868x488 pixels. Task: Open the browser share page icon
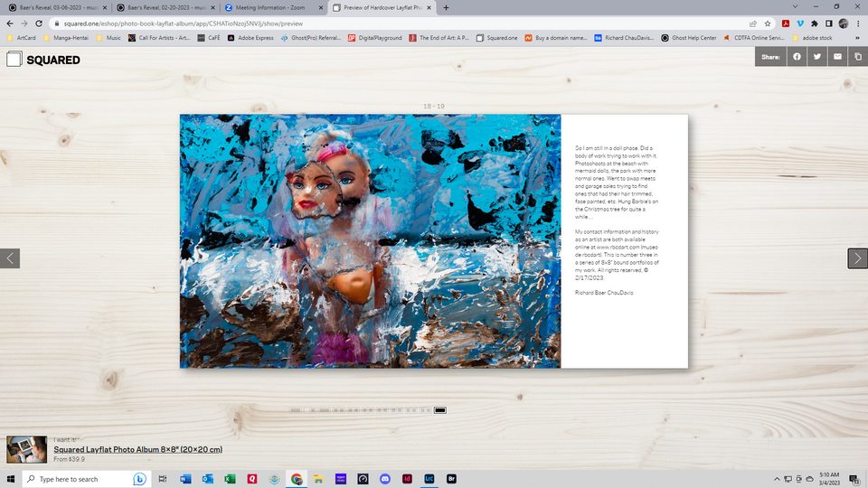753,23
